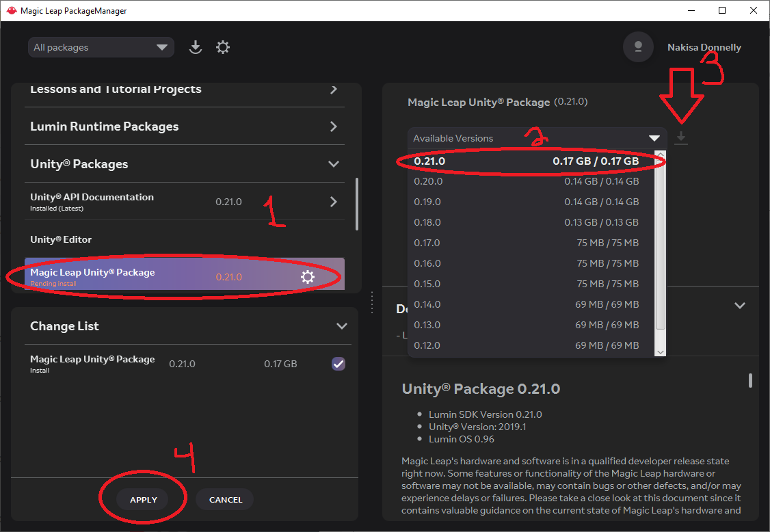Click Installed (Latest) status text
This screenshot has width=770, height=532.
[x=57, y=209]
